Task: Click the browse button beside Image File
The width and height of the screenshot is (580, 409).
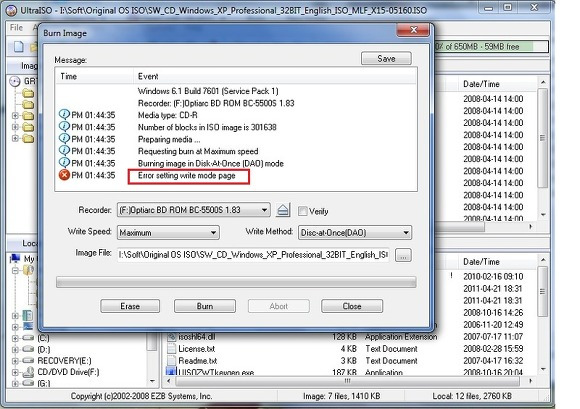Action: tap(403, 255)
